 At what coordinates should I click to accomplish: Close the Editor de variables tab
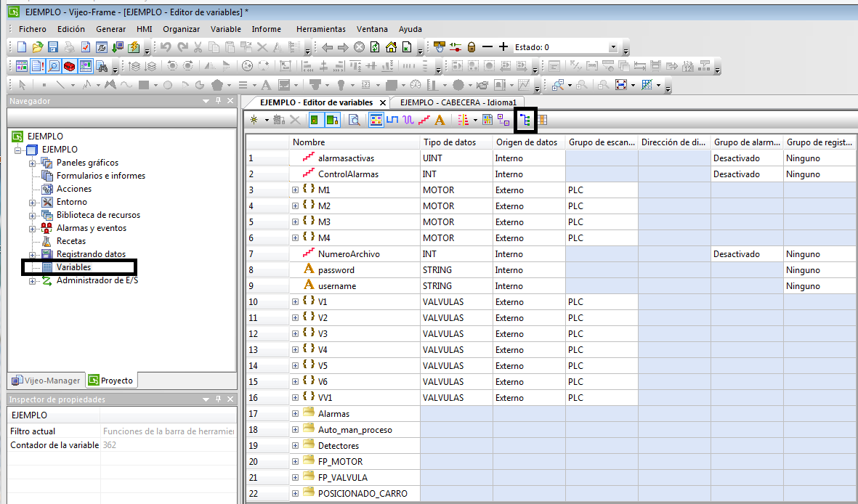click(x=383, y=103)
